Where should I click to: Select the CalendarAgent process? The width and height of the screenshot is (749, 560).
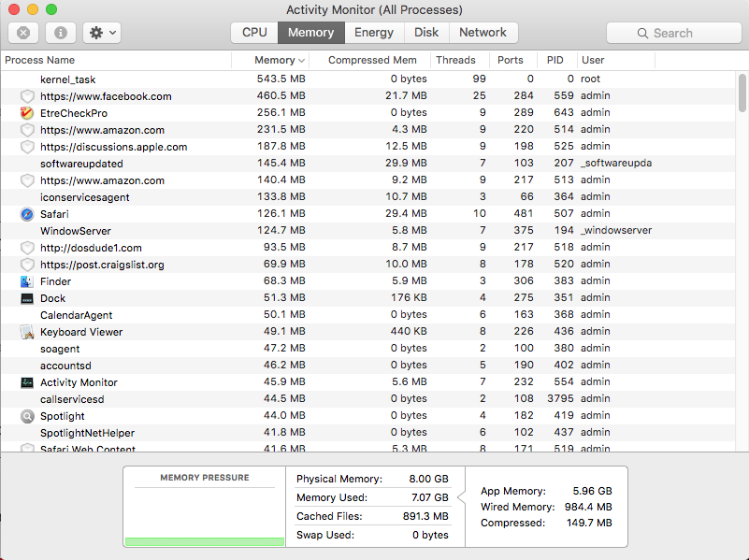pos(367,315)
